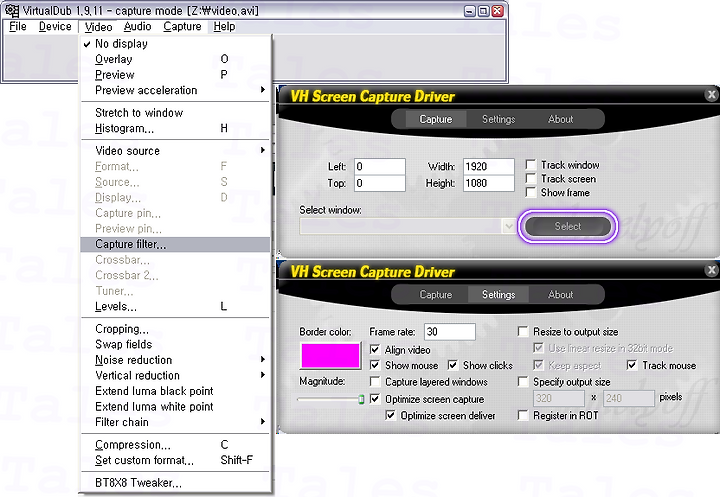Screen dimensions: 720x497
Task: Click the Select button
Action: point(568,226)
